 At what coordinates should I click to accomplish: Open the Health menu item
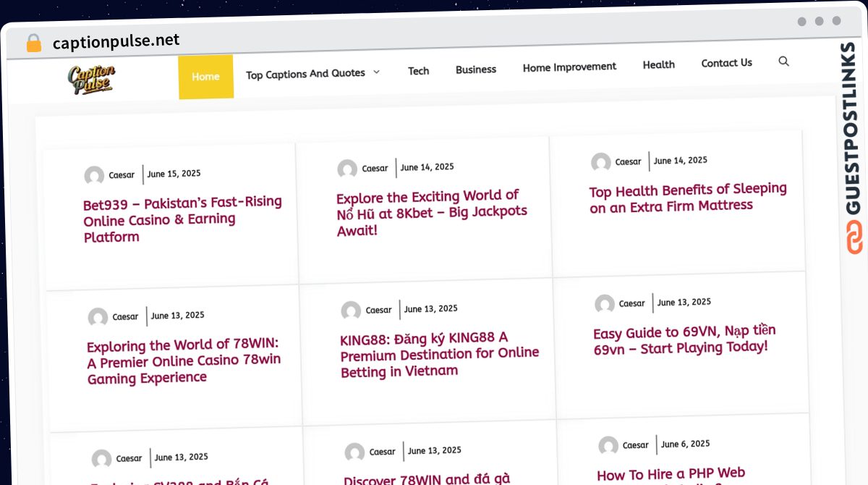(658, 64)
